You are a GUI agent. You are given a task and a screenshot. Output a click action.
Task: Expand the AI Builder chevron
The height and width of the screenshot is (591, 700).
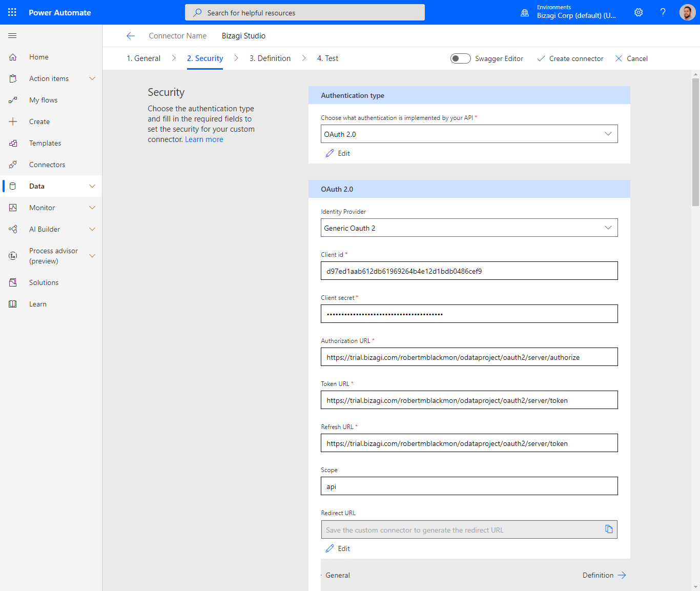(92, 229)
